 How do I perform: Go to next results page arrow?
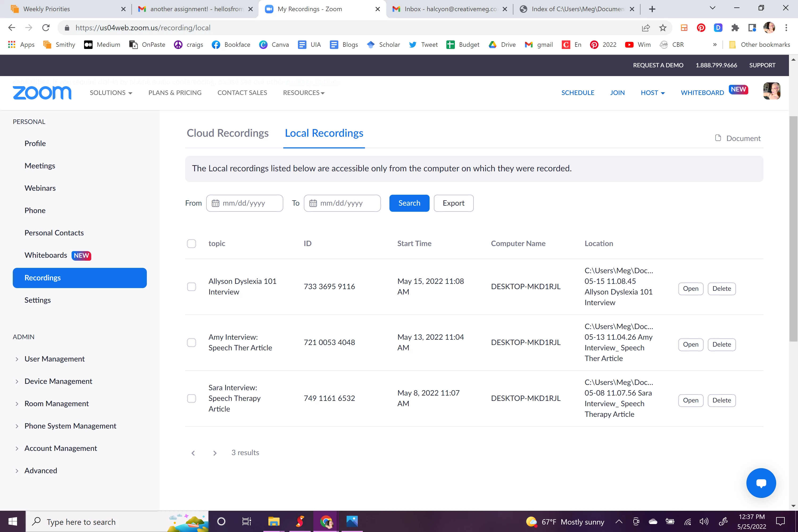[215, 453]
